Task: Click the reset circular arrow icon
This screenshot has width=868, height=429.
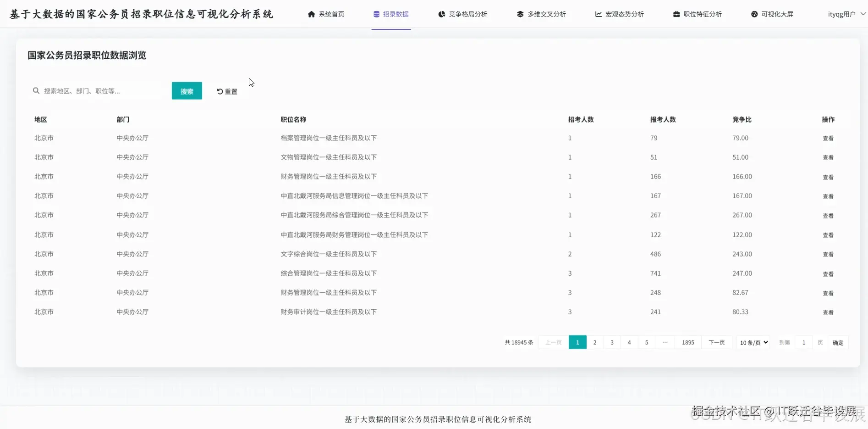Action: point(220,91)
